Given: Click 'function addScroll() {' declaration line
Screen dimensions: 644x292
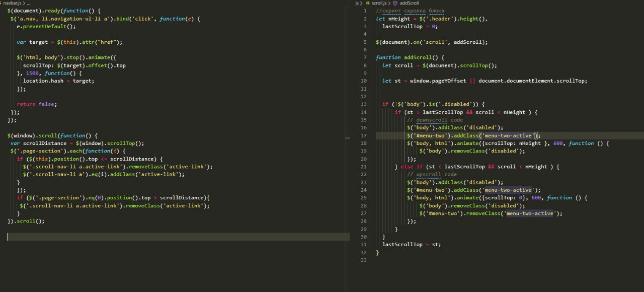Looking at the screenshot, I should click(410, 57).
